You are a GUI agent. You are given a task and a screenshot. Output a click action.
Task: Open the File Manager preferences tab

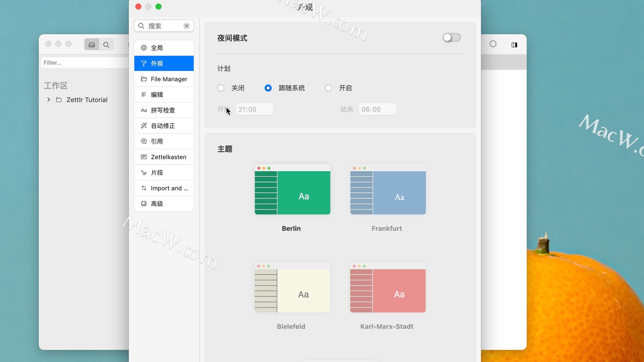click(164, 79)
